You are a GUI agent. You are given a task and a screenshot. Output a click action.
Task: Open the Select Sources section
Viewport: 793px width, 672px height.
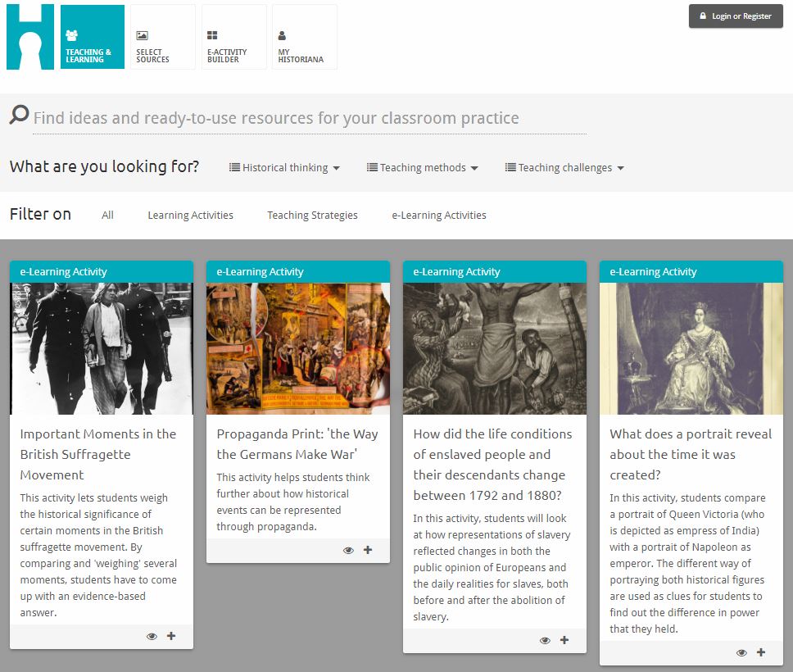click(163, 36)
